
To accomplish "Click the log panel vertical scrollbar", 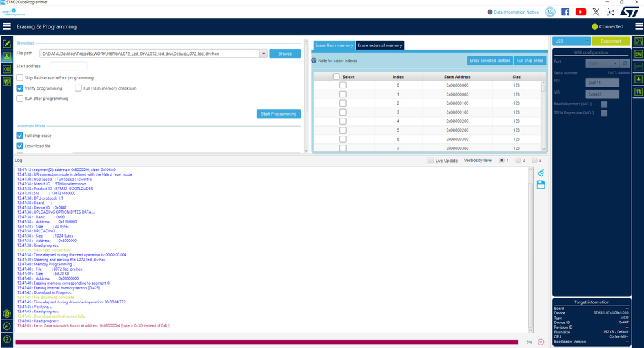I will [x=530, y=249].
